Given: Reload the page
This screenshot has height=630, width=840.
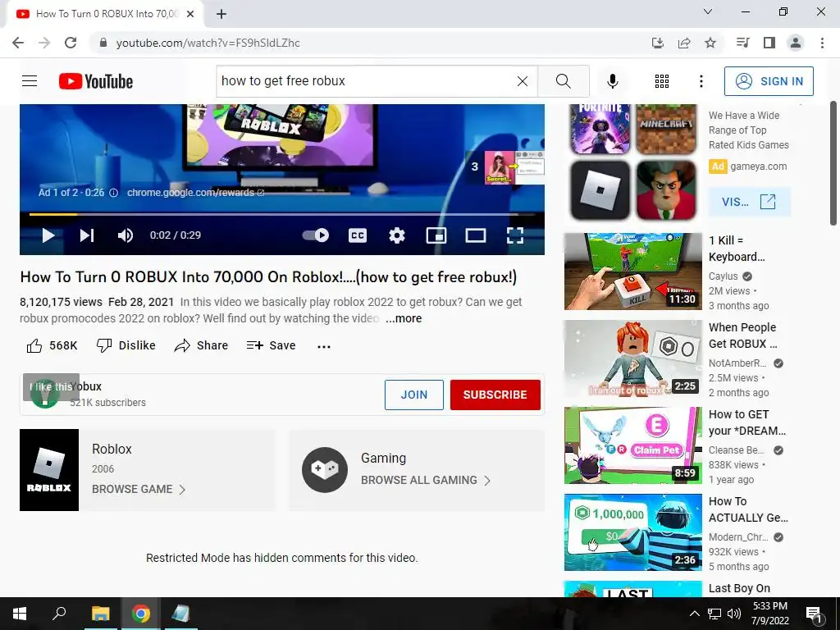Looking at the screenshot, I should [71, 43].
